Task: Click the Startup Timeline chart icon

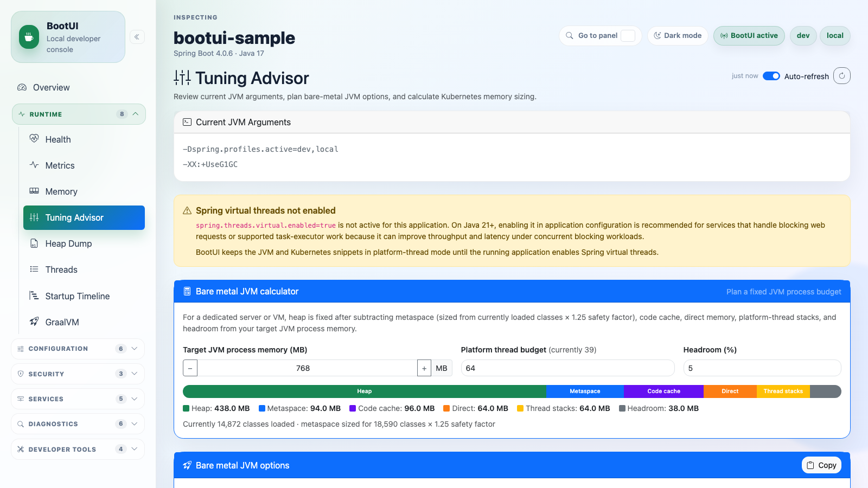Action: point(34,296)
